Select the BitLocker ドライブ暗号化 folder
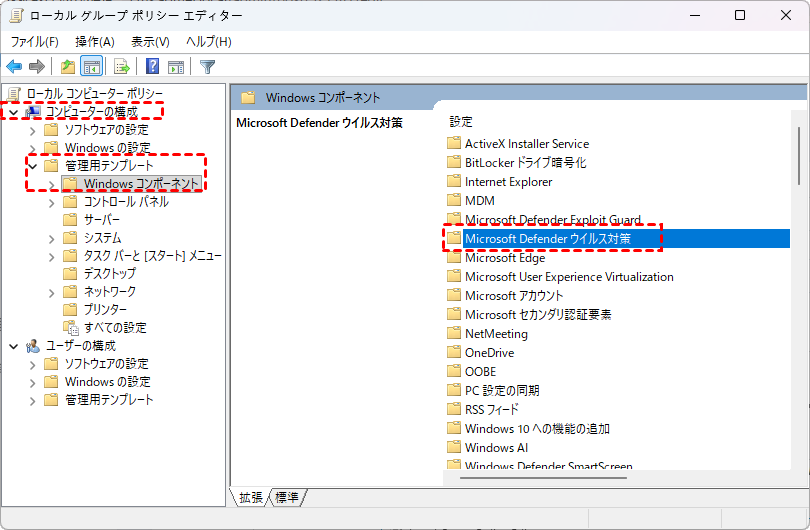This screenshot has width=810, height=530. [525, 162]
